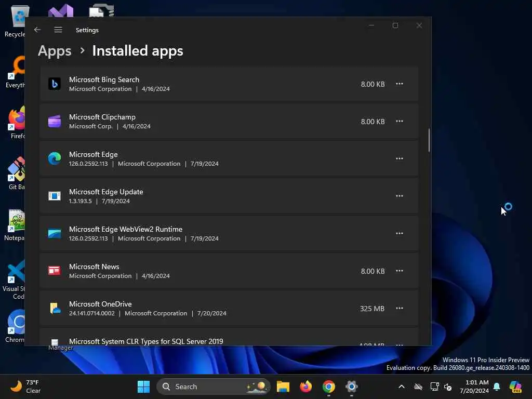Select the Chromium desktop shortcut
Viewport: 532px width, 399px height.
[15, 326]
